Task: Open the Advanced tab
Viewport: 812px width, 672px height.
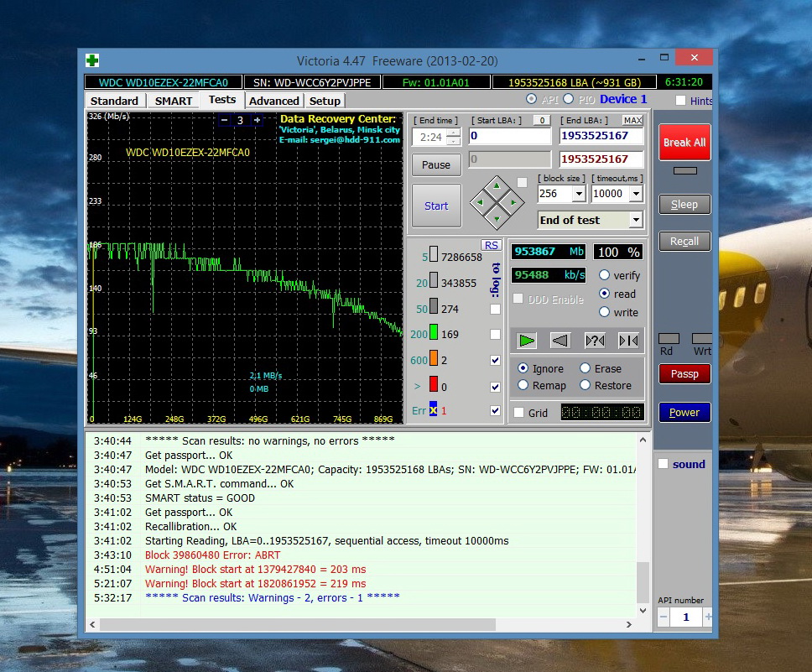Action: coord(273,101)
